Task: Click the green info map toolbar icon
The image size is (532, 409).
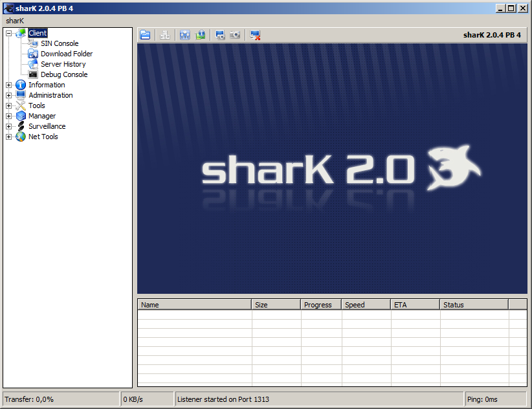Action: (x=201, y=35)
